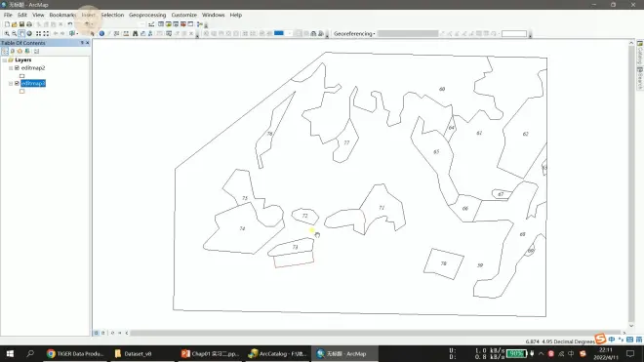Open the Editor toolbar icon

pyautogui.click(x=151, y=24)
